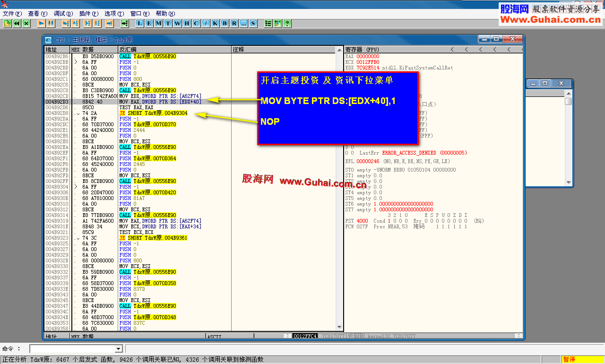Maximize the CPU child window
Viewport: 605px width, 364px height.
[x=496, y=39]
